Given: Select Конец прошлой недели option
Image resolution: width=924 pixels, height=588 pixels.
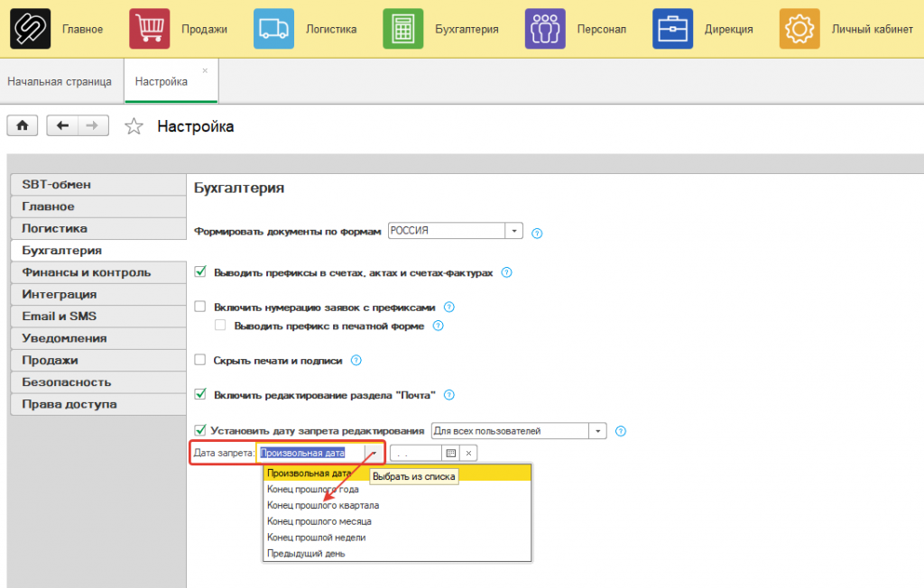Looking at the screenshot, I should point(397,537).
